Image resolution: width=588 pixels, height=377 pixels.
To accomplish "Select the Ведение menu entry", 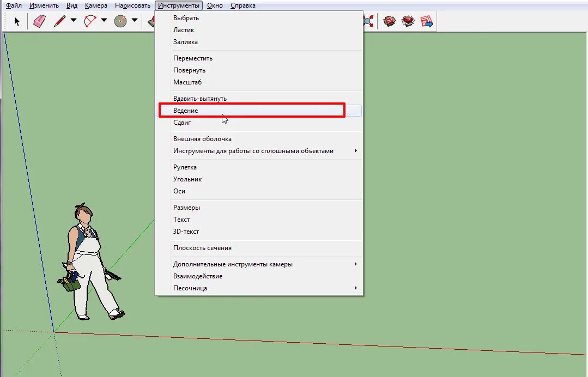I will (x=259, y=111).
